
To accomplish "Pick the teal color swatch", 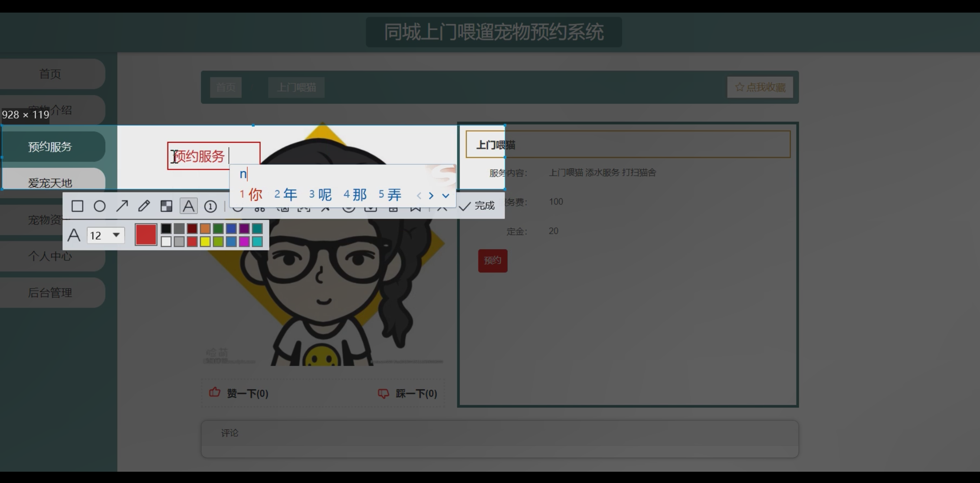I will tap(257, 228).
